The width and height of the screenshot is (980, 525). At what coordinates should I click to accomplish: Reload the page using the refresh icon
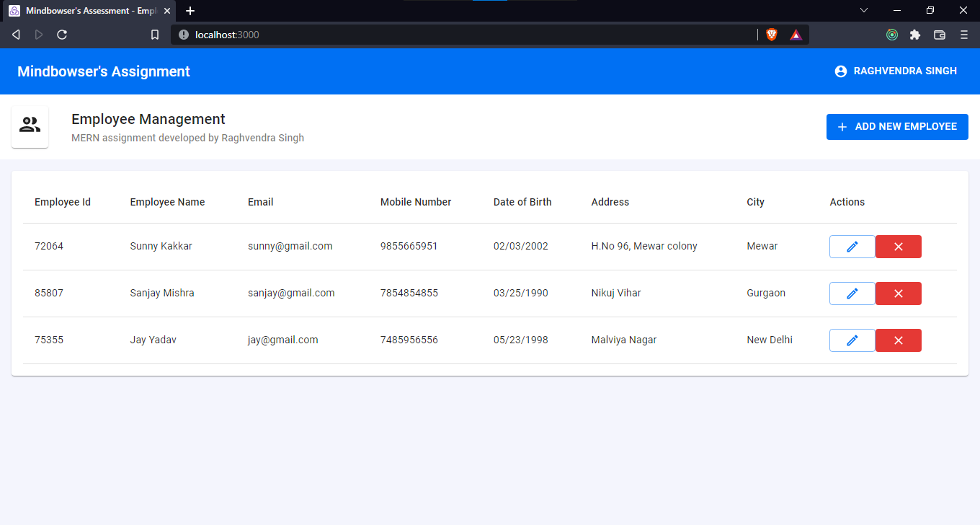point(62,34)
